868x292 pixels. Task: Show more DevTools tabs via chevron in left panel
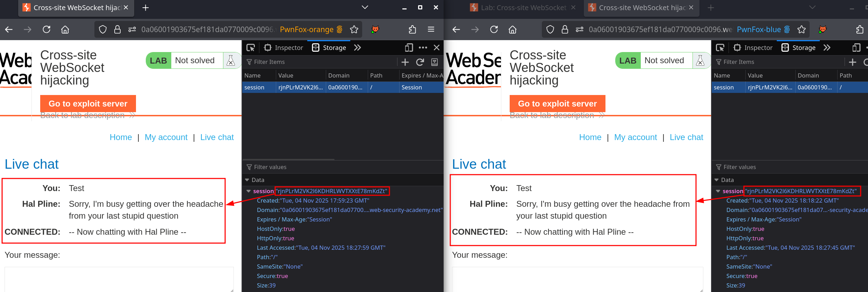357,48
